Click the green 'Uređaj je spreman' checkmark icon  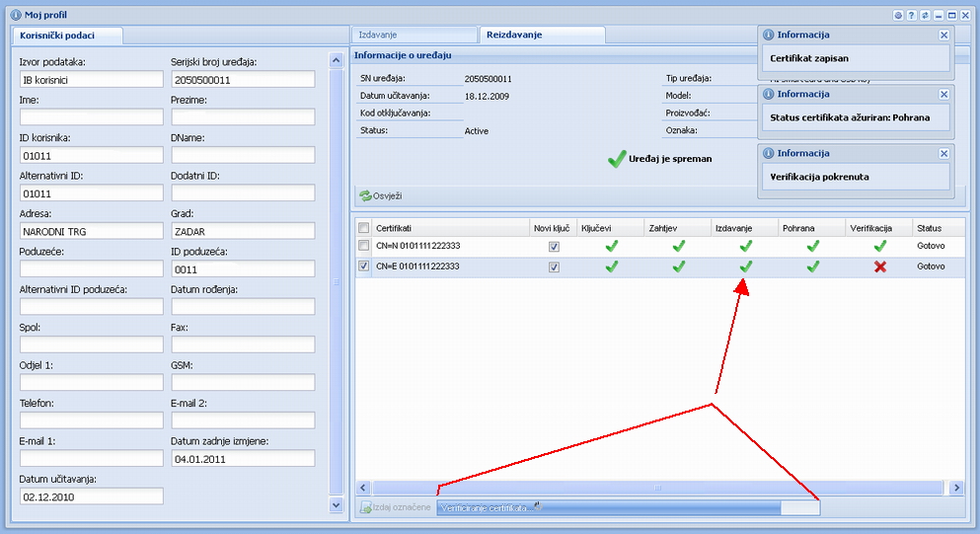[x=617, y=159]
